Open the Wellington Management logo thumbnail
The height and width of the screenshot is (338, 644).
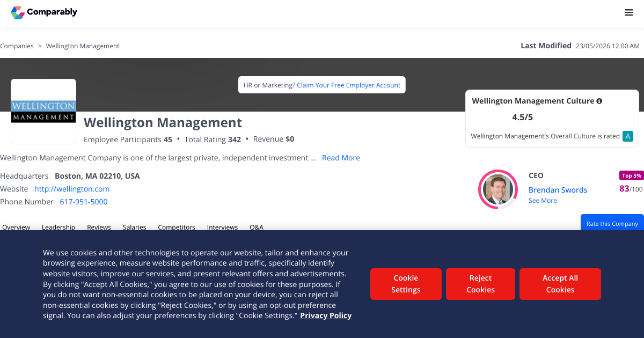click(x=43, y=112)
